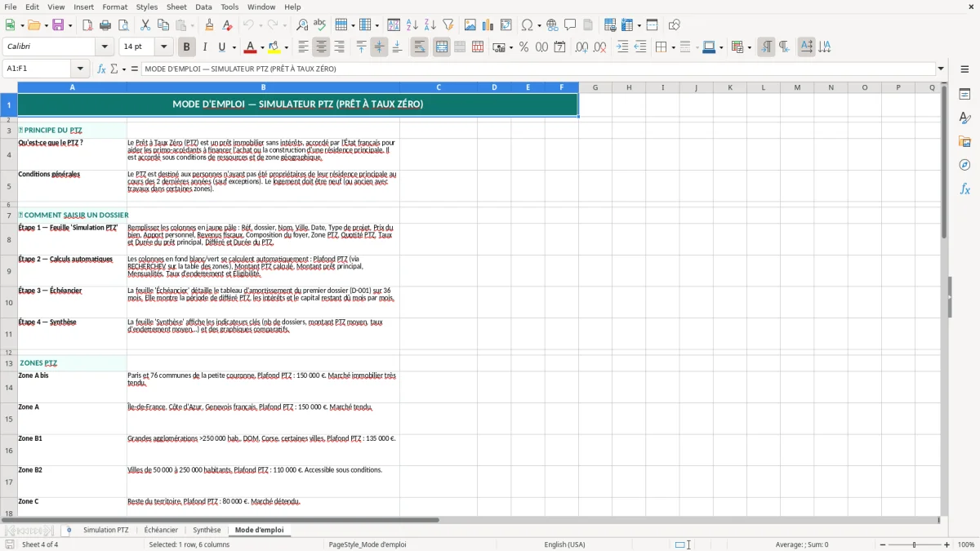Clear direct formatting icon
Screen dimensions: 980x551
[x=227, y=25]
